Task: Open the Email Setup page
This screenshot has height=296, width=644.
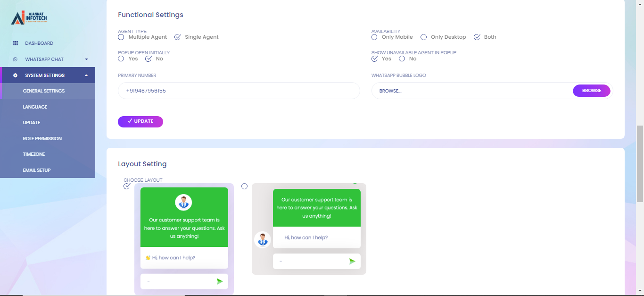Action: click(x=37, y=170)
